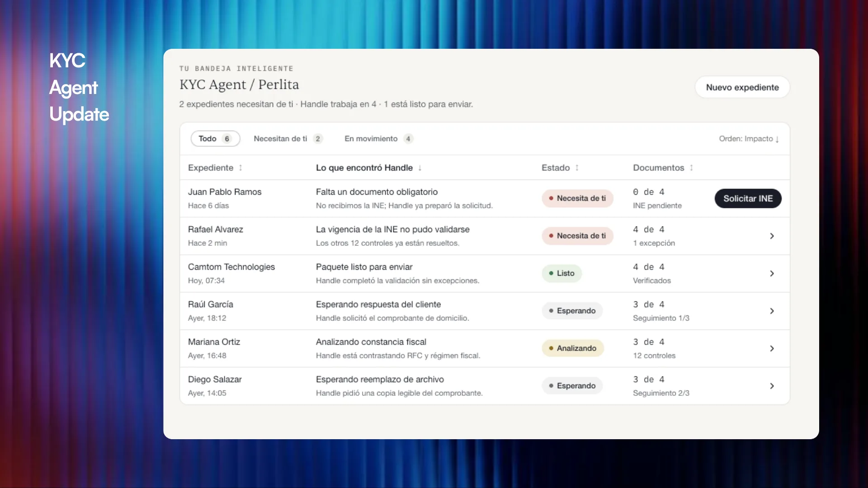Click Esperando badge in Diego Salazar row
The width and height of the screenshot is (868, 488).
[572, 386]
